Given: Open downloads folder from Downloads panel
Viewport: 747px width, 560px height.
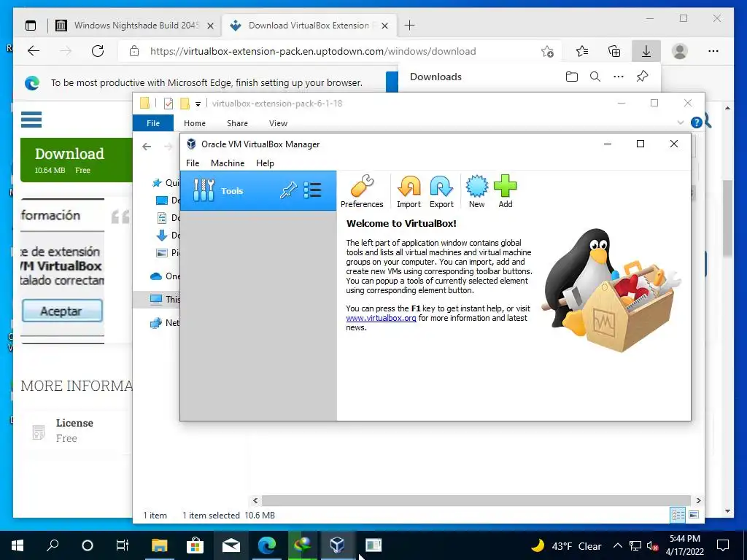Looking at the screenshot, I should 572,76.
